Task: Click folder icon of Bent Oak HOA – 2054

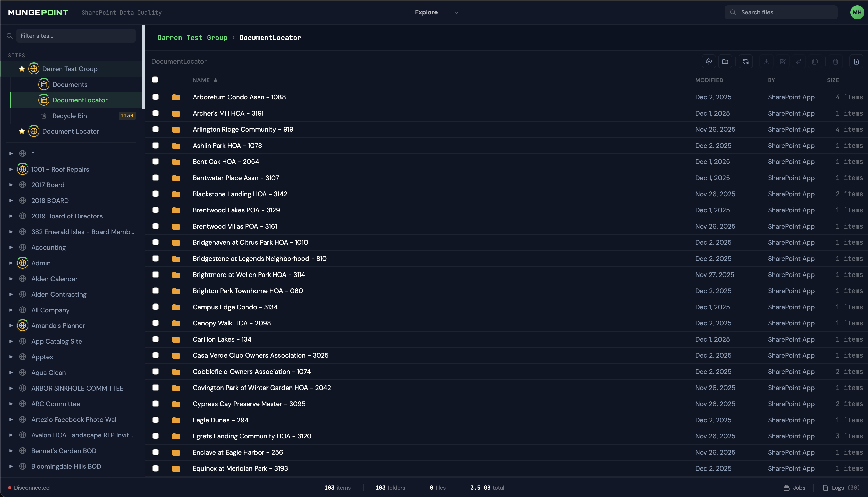Action: pyautogui.click(x=176, y=162)
